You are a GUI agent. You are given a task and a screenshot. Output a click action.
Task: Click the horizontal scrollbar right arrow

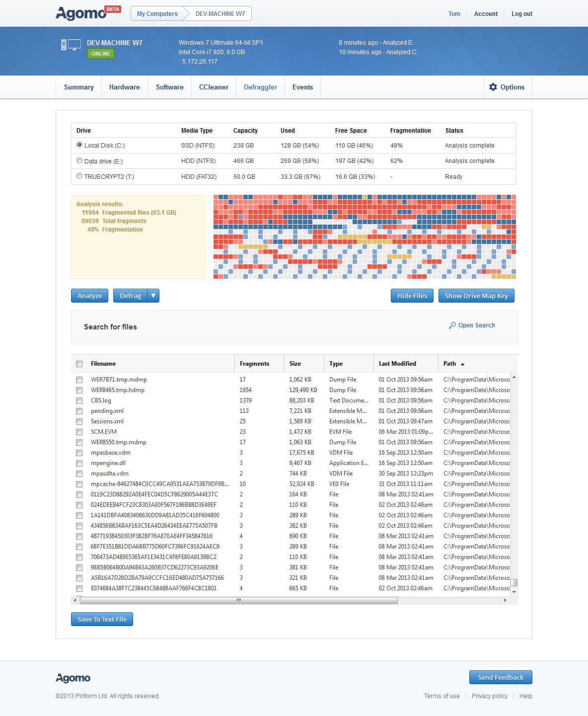click(505, 600)
